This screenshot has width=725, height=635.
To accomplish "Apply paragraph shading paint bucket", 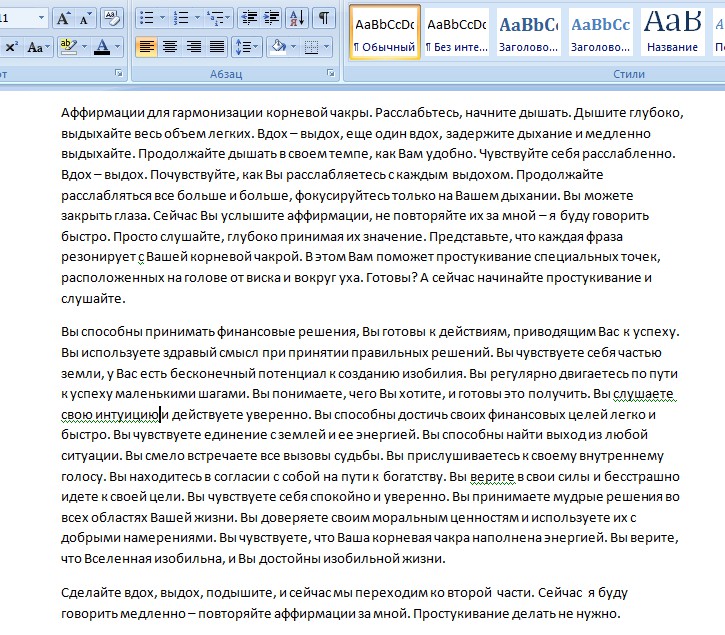I will [x=278, y=47].
